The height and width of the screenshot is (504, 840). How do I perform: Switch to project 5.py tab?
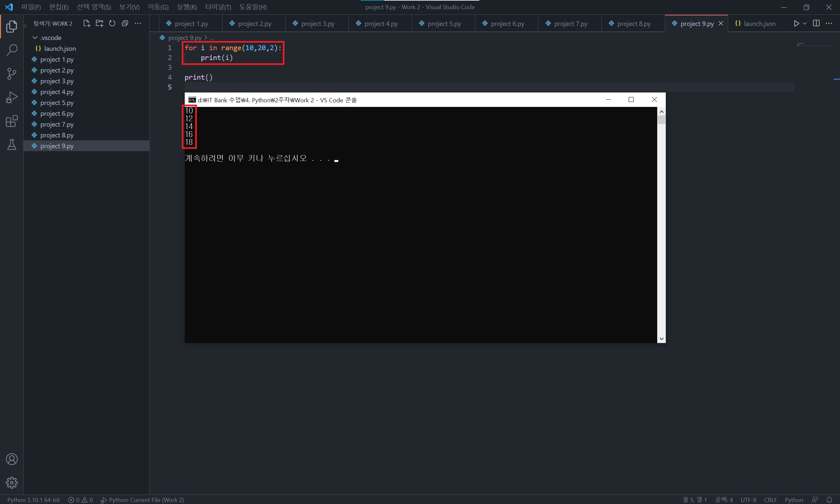(x=444, y=24)
